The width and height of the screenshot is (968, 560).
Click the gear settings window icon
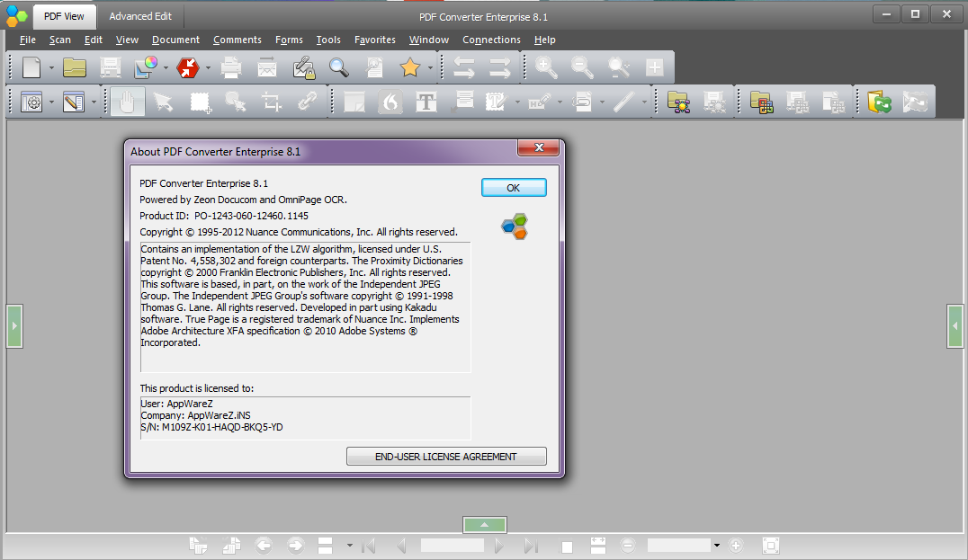(x=31, y=102)
